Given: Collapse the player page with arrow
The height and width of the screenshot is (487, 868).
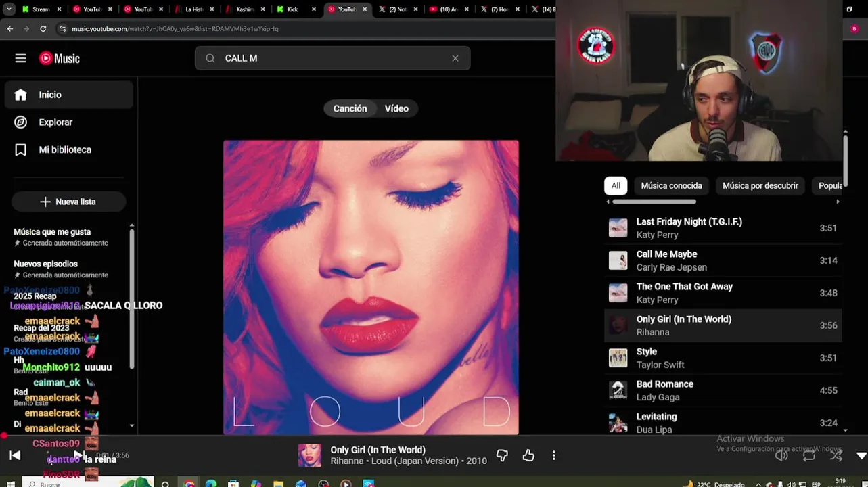Looking at the screenshot, I should tap(861, 456).
